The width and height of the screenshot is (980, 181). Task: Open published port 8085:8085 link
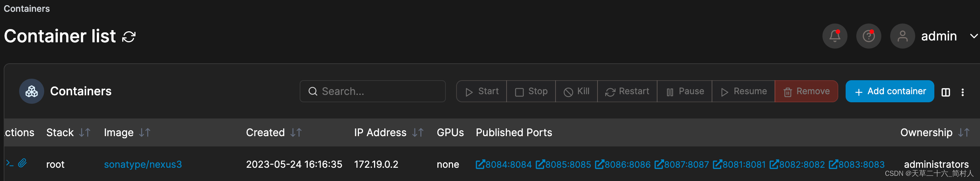pos(563,164)
